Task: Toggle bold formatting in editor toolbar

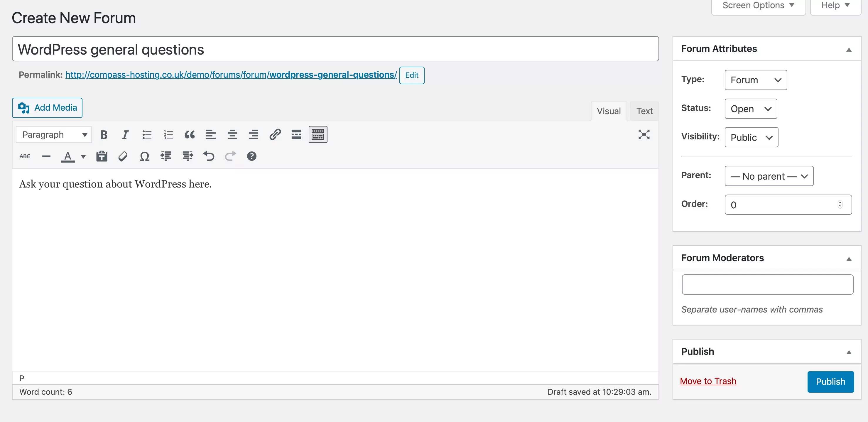Action: point(104,135)
